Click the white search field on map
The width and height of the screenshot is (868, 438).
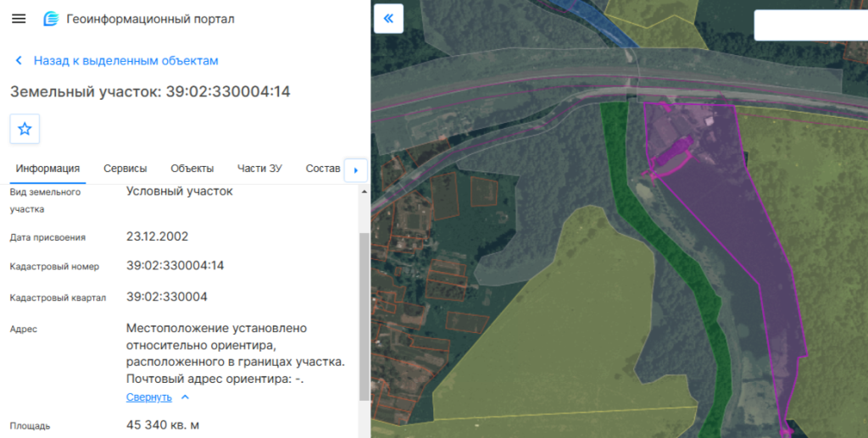point(811,25)
